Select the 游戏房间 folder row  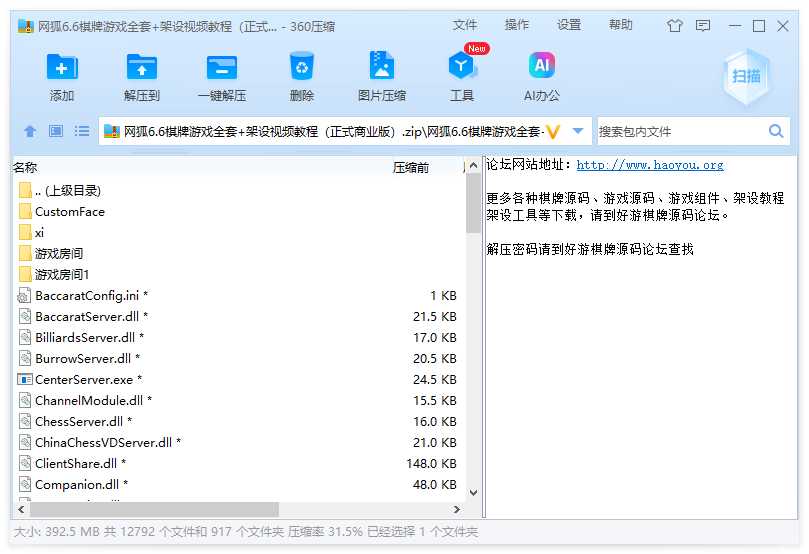click(239, 254)
